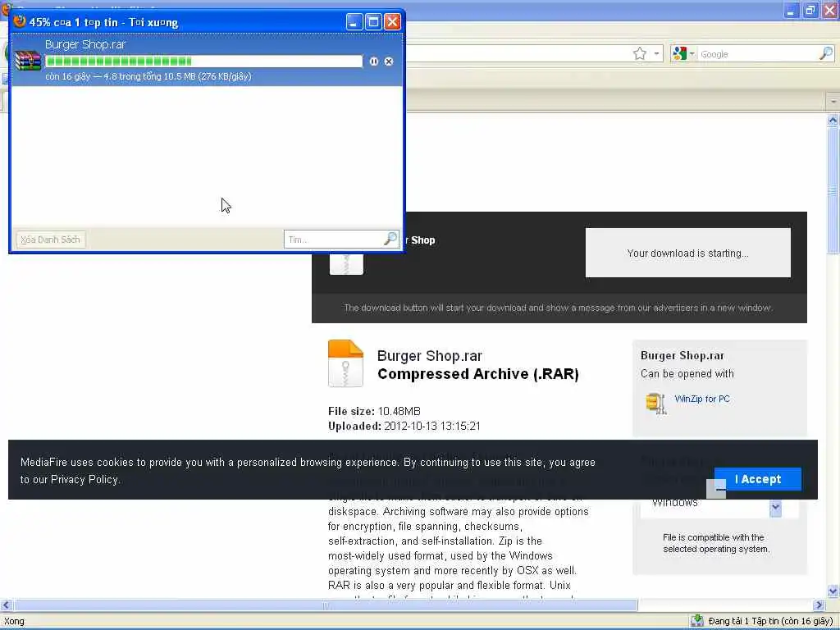Click the WinRAR icon of Burger Shop.rar

pyautogui.click(x=28, y=61)
